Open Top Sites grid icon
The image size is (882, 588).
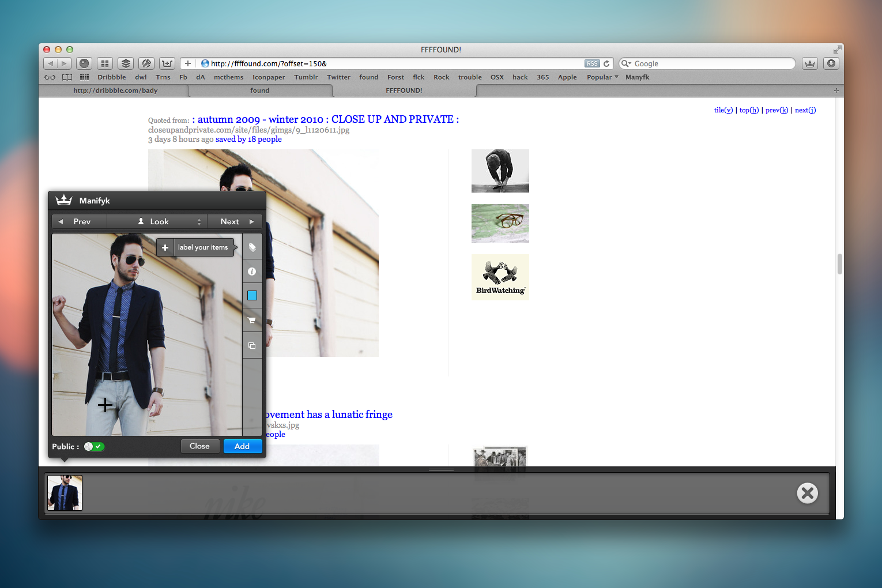(x=84, y=77)
